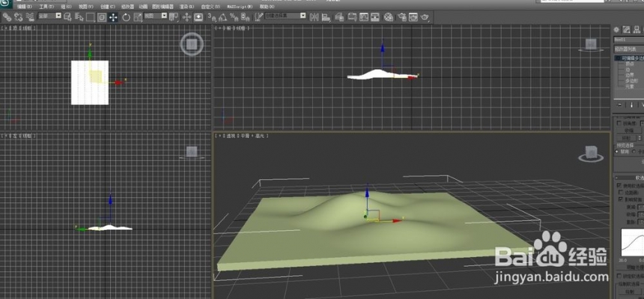The width and height of the screenshot is (644, 299).
Task: Select 元素 sub-object level in stack
Action: [x=629, y=86]
